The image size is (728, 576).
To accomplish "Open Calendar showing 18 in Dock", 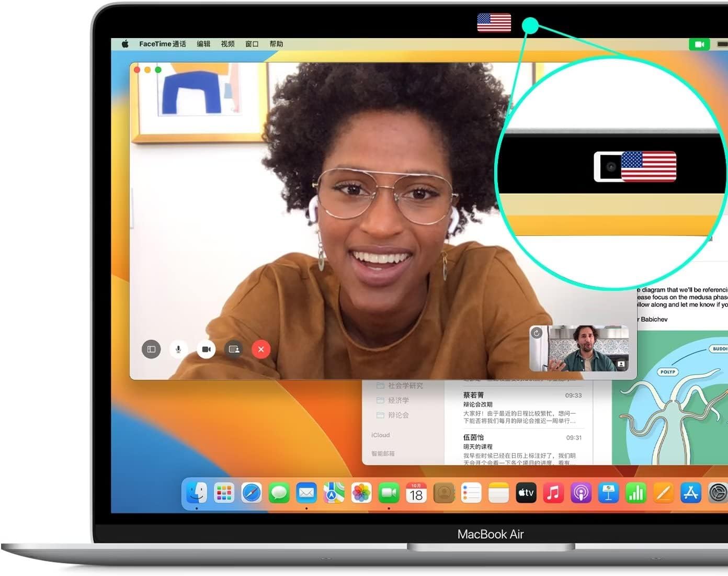I will [x=416, y=493].
